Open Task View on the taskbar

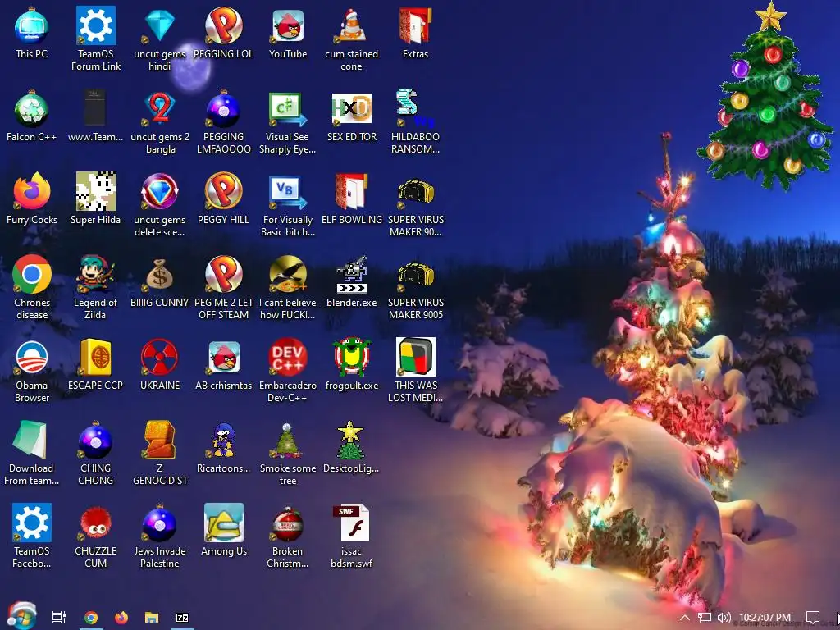[x=59, y=618]
